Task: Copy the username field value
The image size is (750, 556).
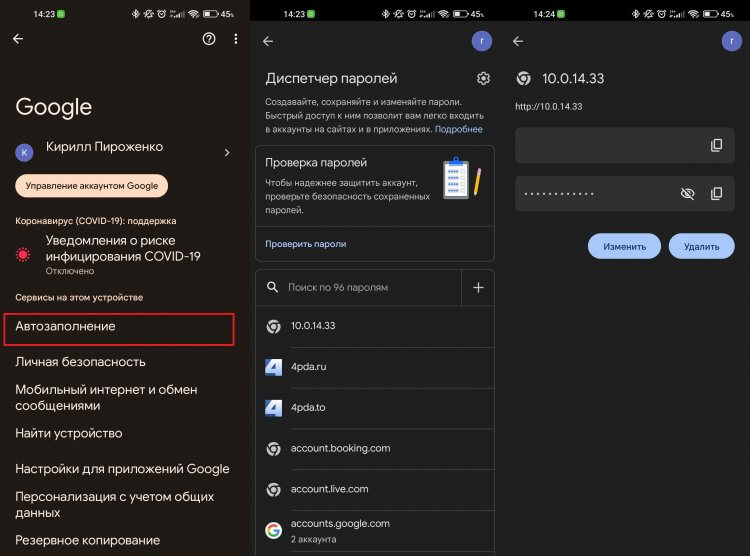Action: click(716, 145)
